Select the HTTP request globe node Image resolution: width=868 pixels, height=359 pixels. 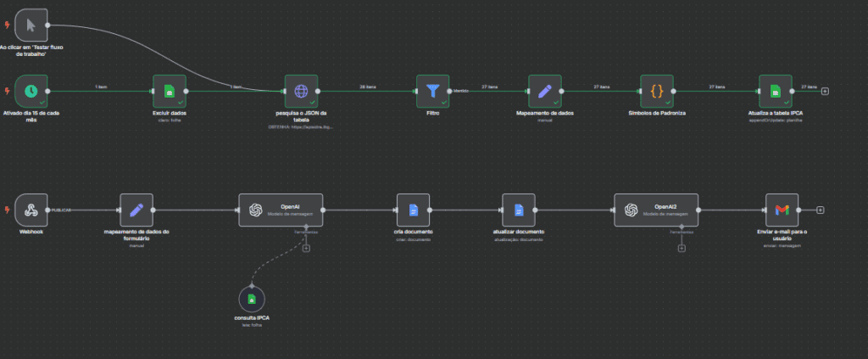[300, 91]
